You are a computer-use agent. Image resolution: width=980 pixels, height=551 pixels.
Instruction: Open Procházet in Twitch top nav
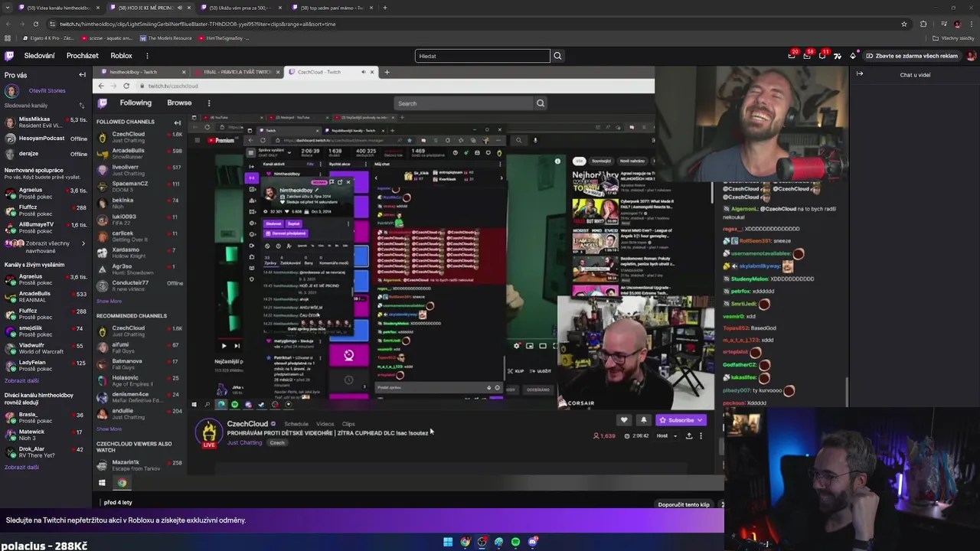click(83, 56)
